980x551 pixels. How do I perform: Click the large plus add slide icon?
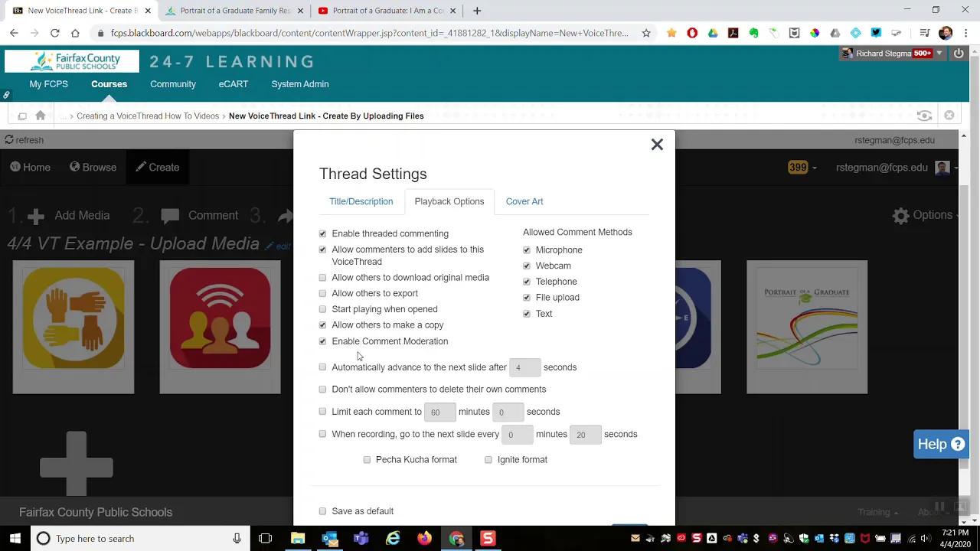pos(77,464)
